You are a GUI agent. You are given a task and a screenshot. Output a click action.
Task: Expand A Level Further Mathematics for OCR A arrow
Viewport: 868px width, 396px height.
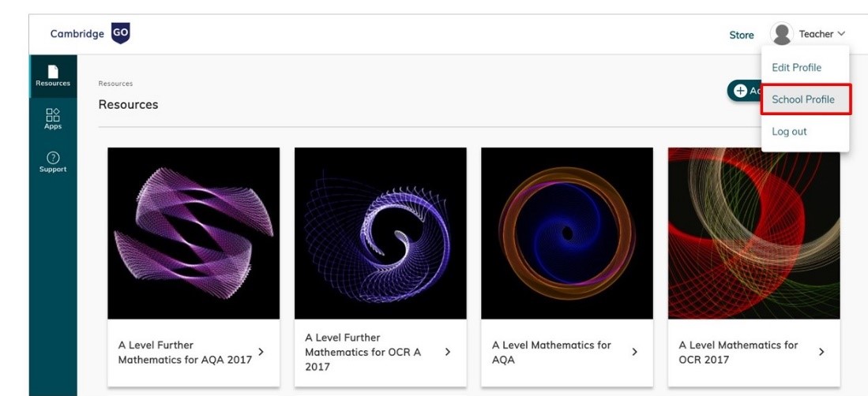point(448,352)
